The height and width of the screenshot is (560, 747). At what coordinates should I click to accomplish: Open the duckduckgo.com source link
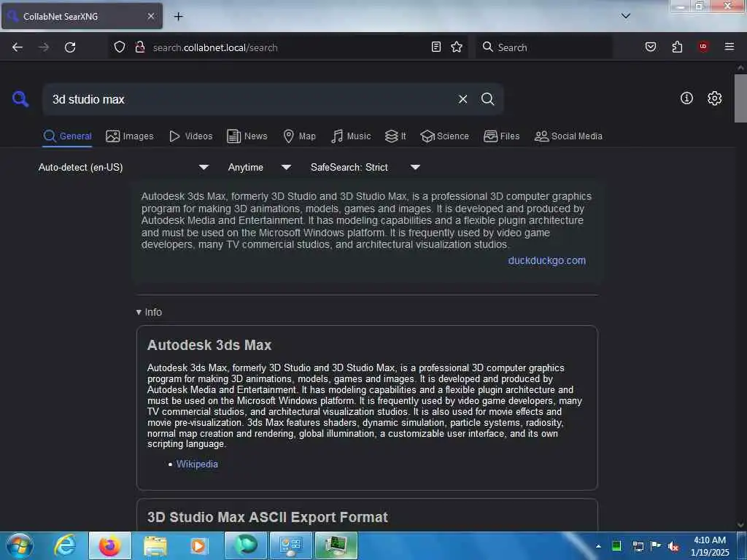point(547,260)
